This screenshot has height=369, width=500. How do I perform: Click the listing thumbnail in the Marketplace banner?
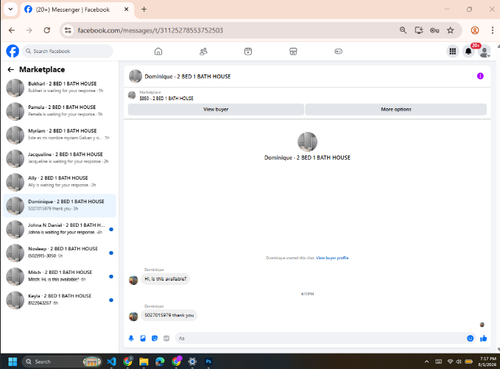[x=132, y=95]
